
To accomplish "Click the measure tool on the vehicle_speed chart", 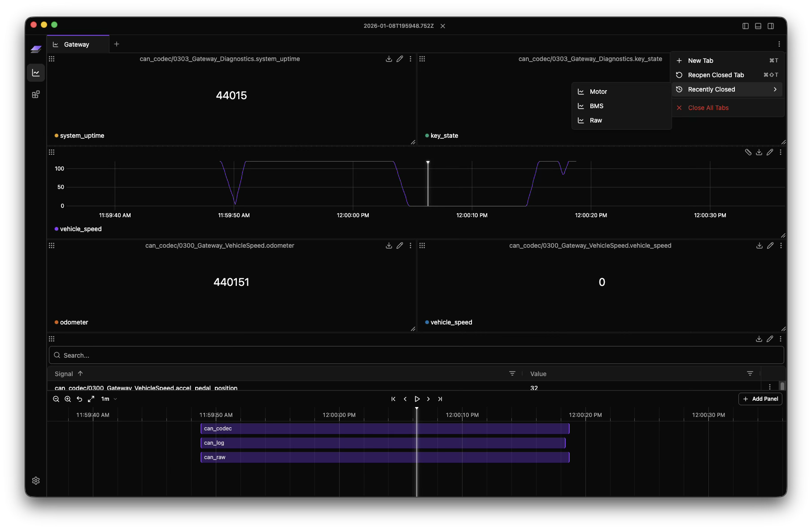I will (747, 152).
